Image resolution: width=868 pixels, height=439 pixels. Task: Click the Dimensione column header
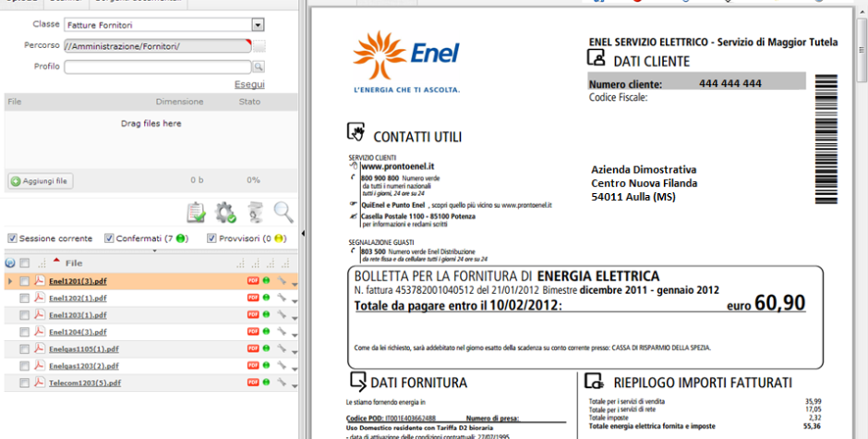[x=179, y=102]
